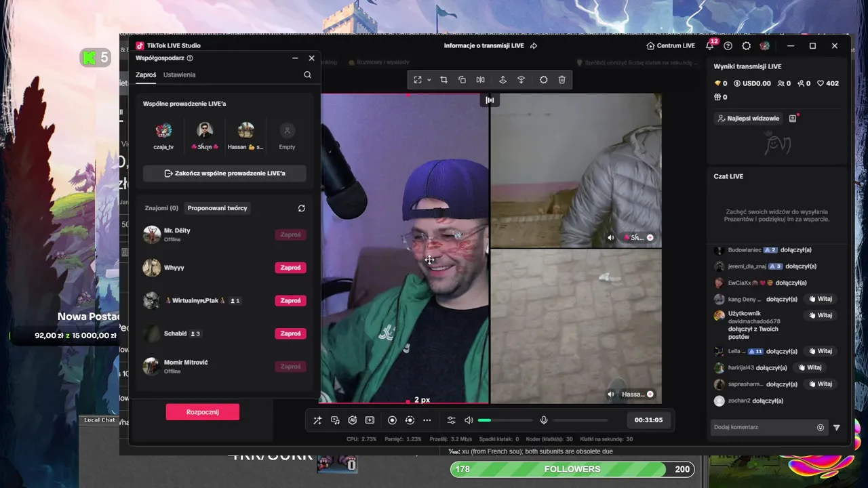Screen dimensions: 868x488
Task: Open Centrum LIVE
Action: [671, 46]
